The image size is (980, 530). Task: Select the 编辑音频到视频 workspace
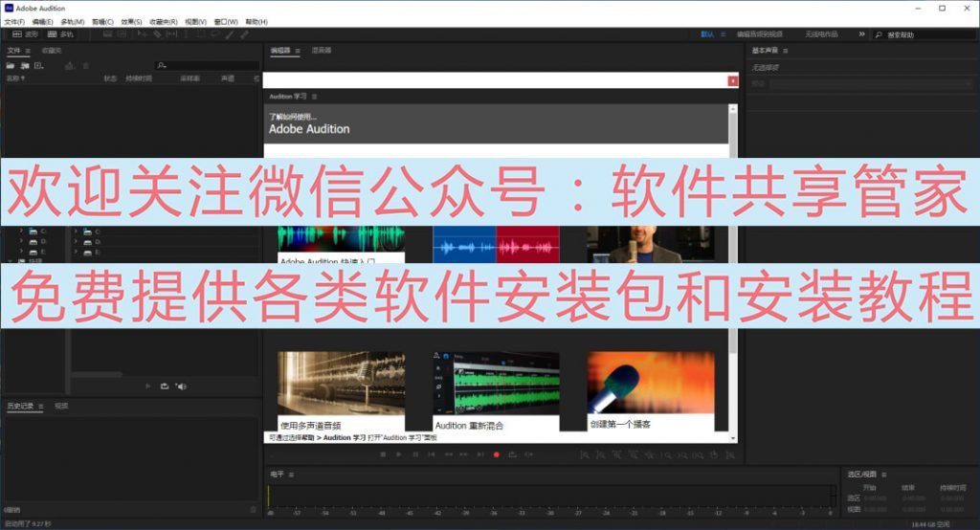759,34
